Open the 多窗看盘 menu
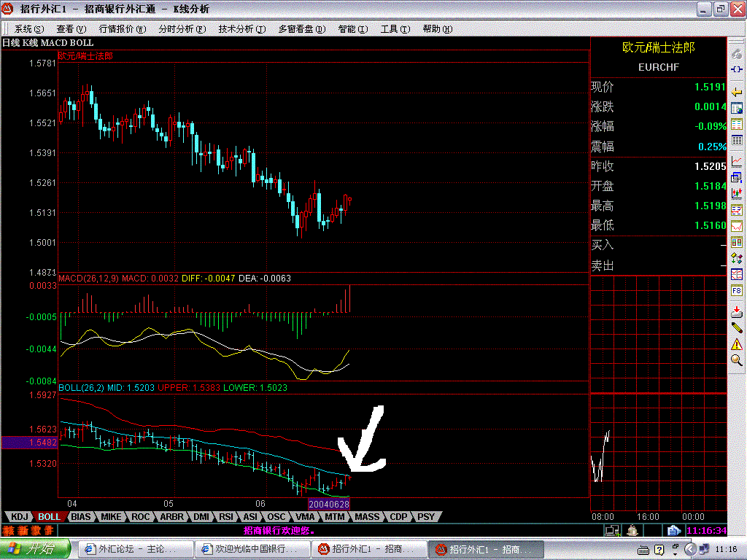 (301, 29)
